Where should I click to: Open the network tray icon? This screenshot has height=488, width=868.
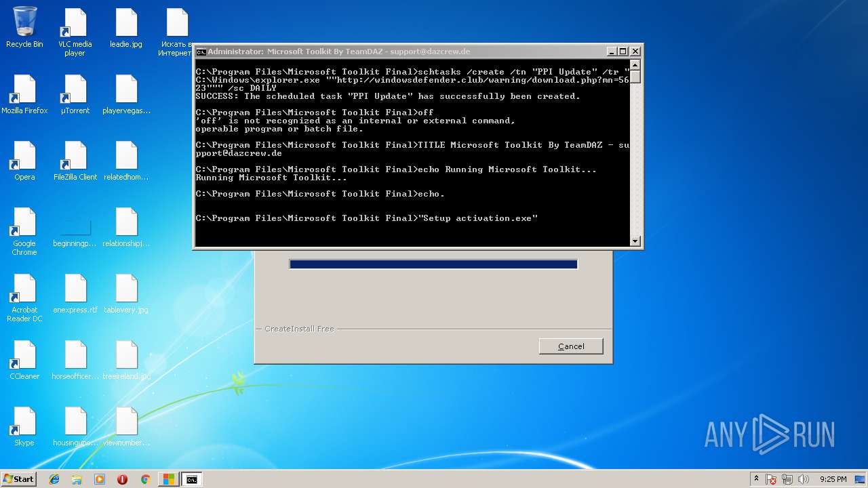click(787, 479)
